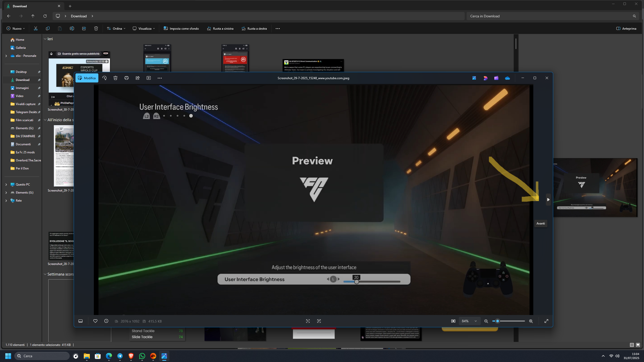Click zoom in magnifier in Photos
This screenshot has height=362, width=644.
coord(531,321)
